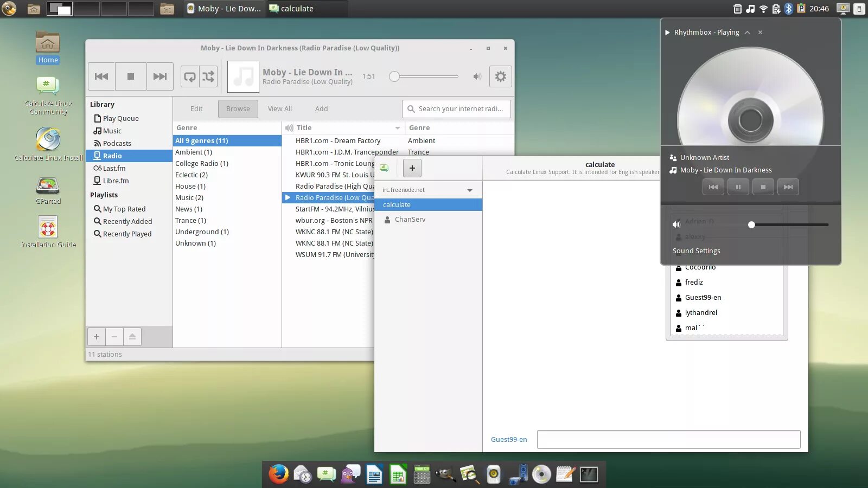Click Add in Rhythmbox station toolbar

click(322, 108)
